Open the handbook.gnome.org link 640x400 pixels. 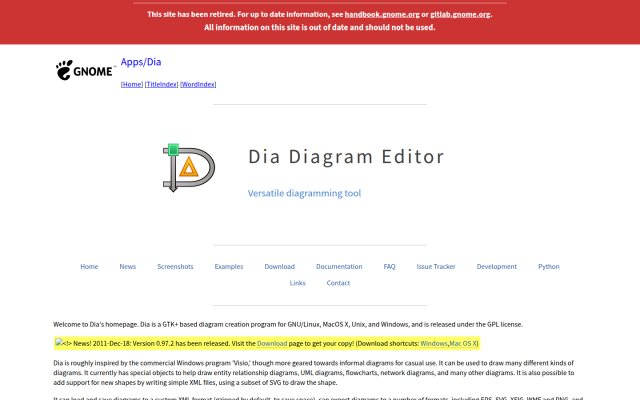click(382, 14)
